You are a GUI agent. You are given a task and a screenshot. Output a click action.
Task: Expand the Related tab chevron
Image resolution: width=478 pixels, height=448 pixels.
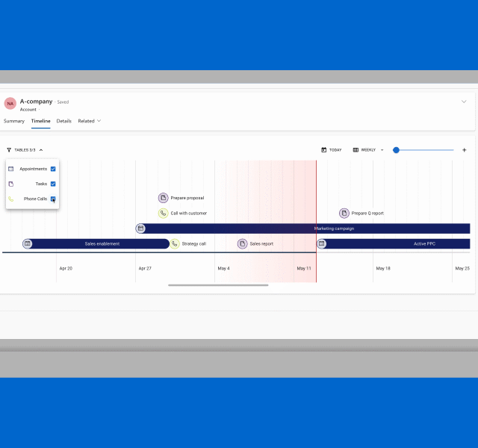(99, 121)
